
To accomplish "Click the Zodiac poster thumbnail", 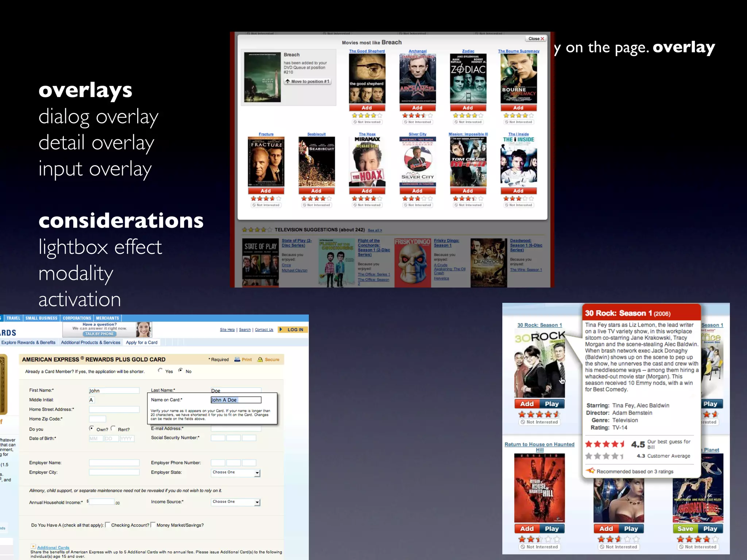I will 468,79.
